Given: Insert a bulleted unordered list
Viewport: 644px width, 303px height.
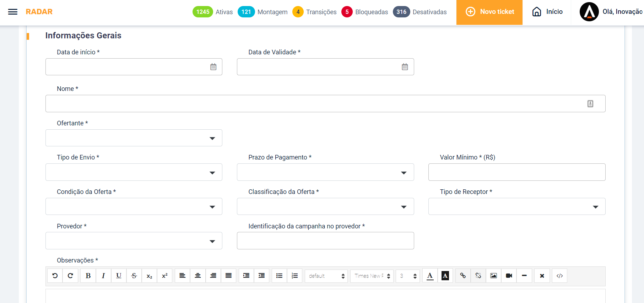Looking at the screenshot, I should 279,276.
